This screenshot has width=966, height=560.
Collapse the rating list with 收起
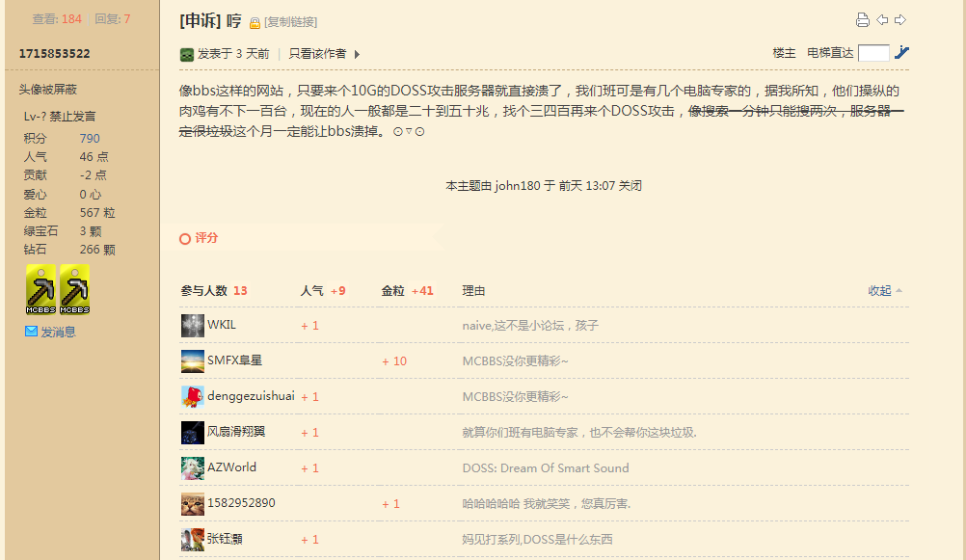[885, 291]
